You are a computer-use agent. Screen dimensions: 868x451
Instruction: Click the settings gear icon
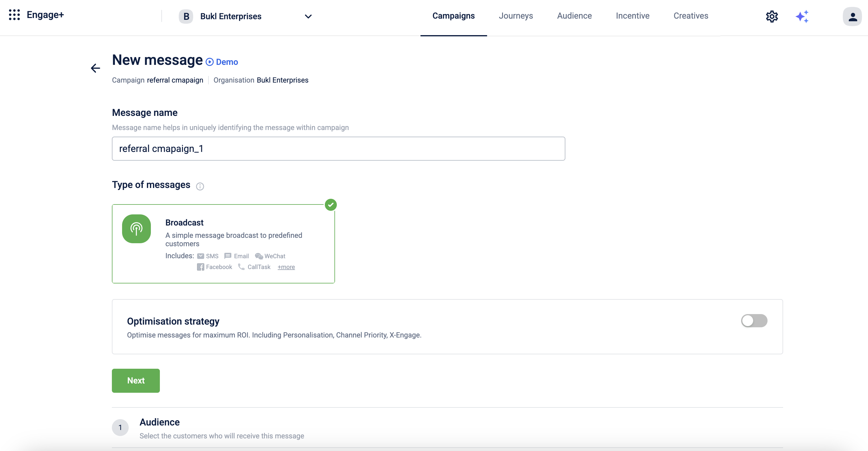(x=772, y=16)
